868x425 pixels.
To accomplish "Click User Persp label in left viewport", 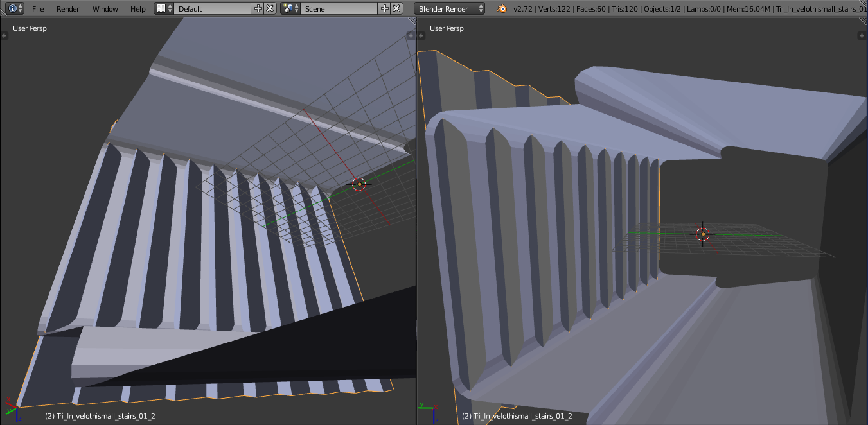I will (30, 28).
